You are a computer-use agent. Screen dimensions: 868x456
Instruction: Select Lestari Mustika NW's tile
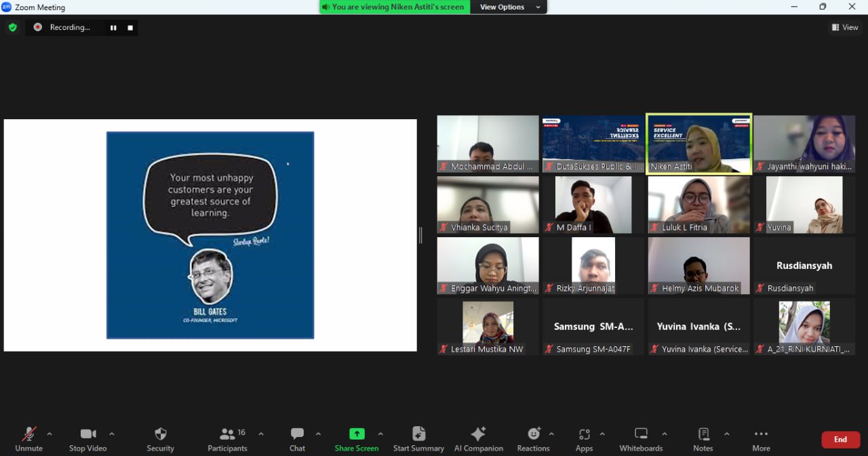(488, 327)
